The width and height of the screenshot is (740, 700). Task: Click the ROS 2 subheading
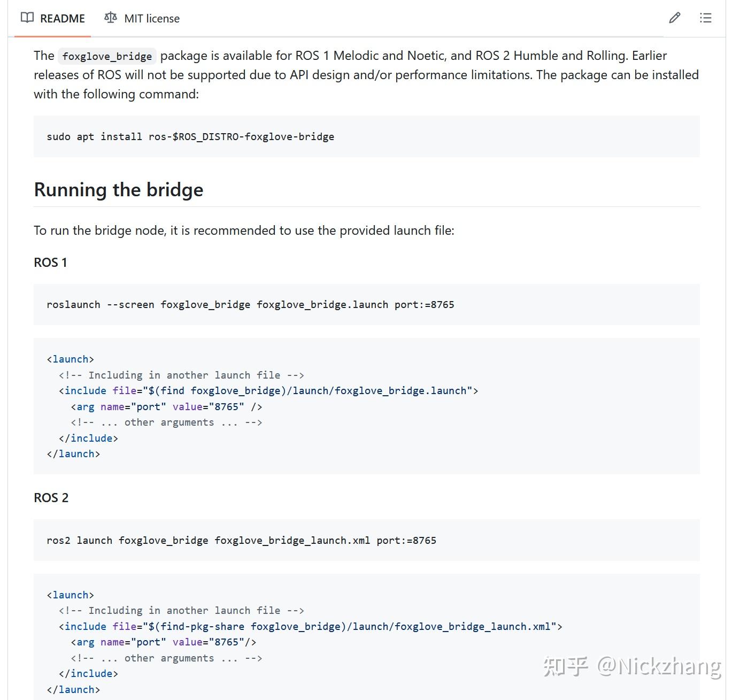(x=51, y=498)
